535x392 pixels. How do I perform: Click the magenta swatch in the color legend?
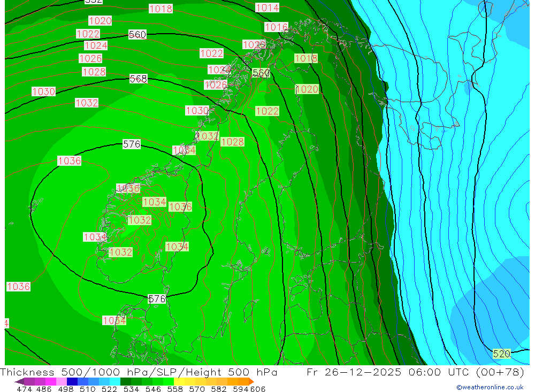(x=51, y=381)
